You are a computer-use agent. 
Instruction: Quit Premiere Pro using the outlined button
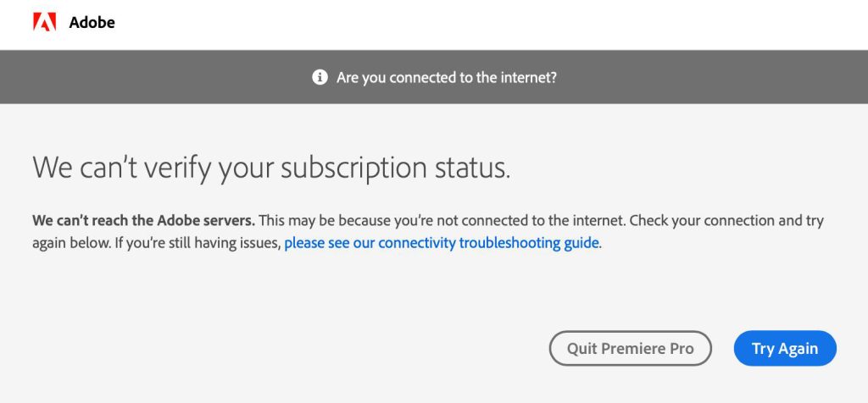click(630, 348)
